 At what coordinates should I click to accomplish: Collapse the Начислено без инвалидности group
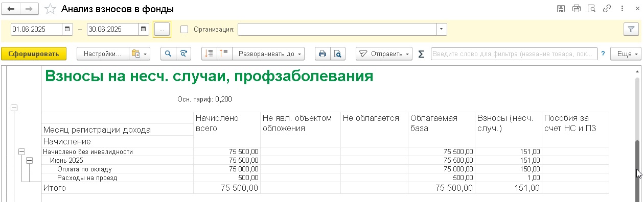[x=22, y=151]
